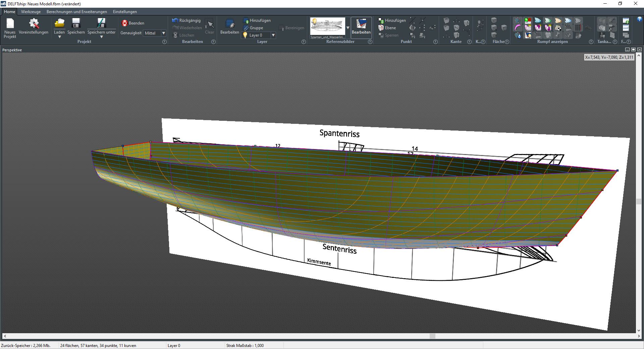Switch to the Einstellungen tab
This screenshot has width=644, height=349.
pos(125,12)
